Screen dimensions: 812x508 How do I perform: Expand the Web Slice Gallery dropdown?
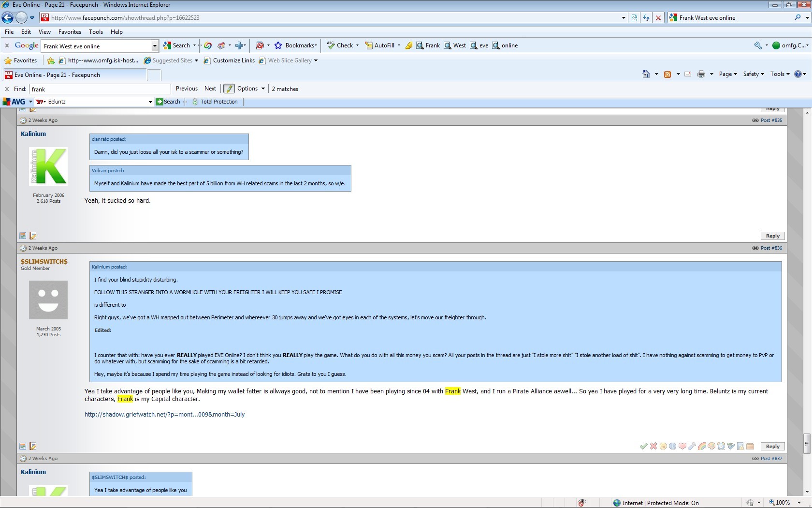[x=316, y=60]
